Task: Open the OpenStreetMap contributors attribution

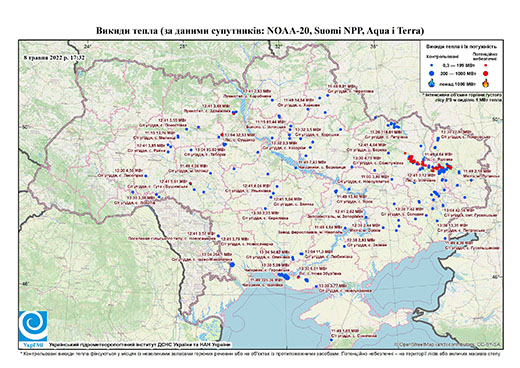Action: 448,344
